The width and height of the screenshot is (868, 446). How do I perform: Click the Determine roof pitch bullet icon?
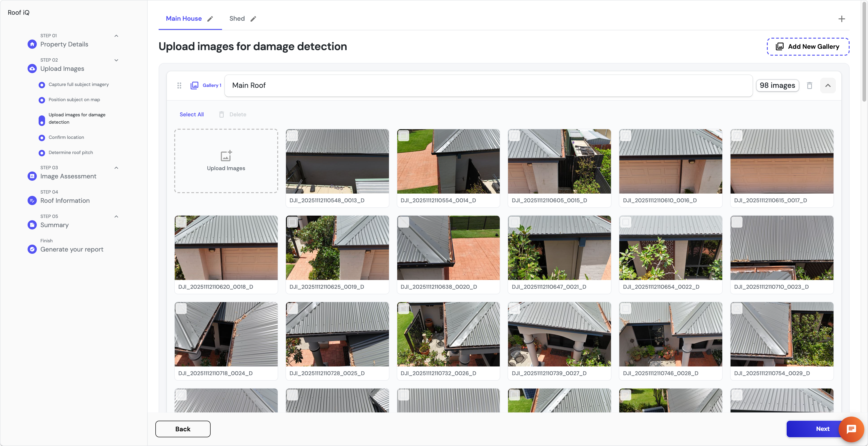coord(42,153)
